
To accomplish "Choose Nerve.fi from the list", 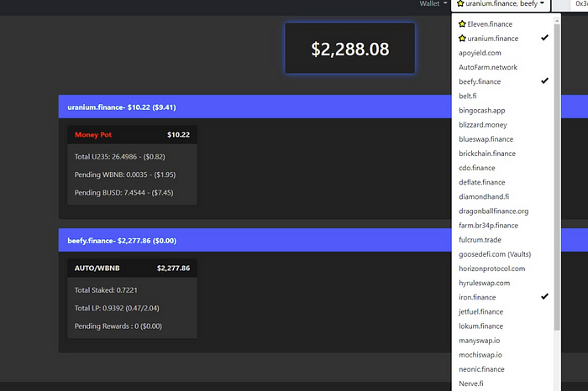I will point(471,383).
